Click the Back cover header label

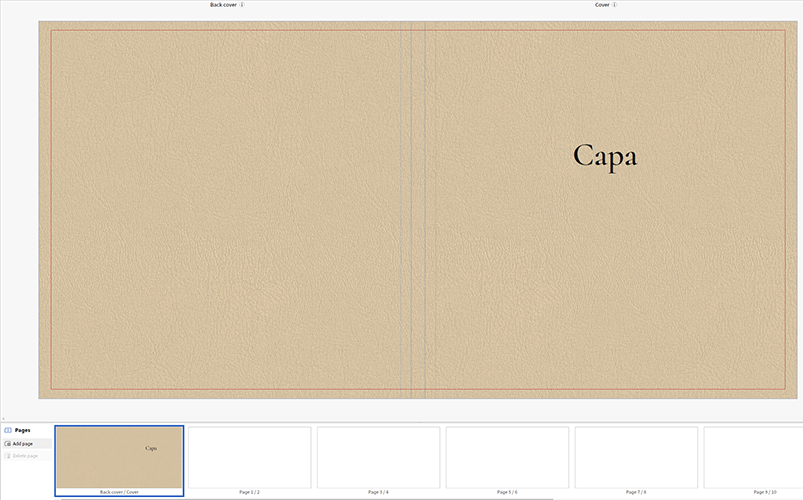tap(222, 5)
